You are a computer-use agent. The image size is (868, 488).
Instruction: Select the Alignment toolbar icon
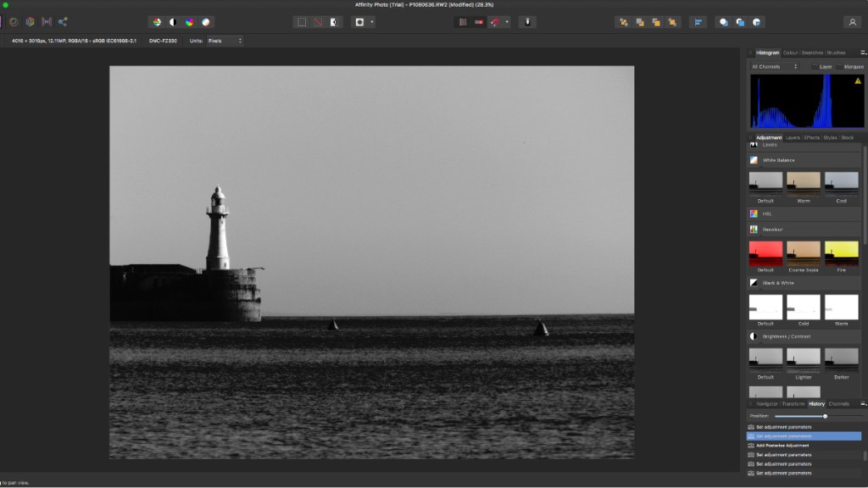698,22
